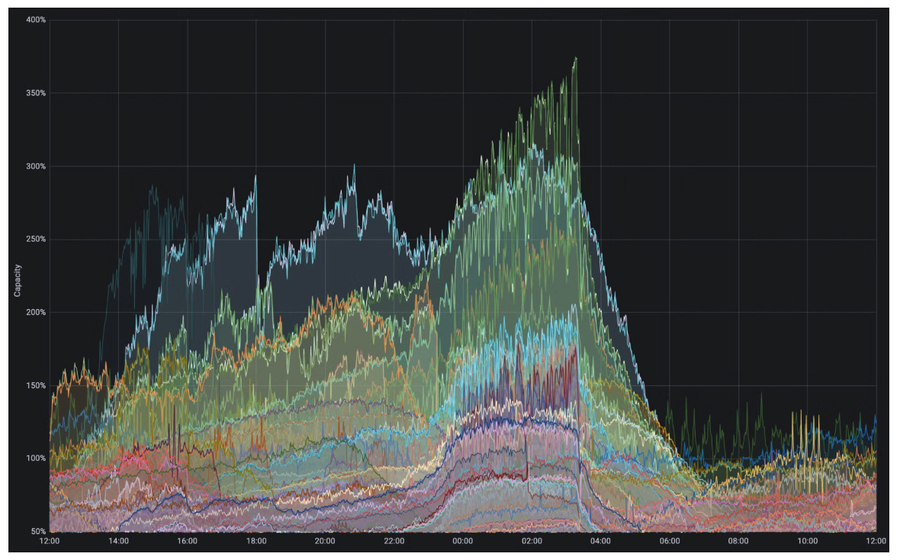Screen dimensions: 900x560
Task: Select the 10:00 time axis label
Action: 807,541
